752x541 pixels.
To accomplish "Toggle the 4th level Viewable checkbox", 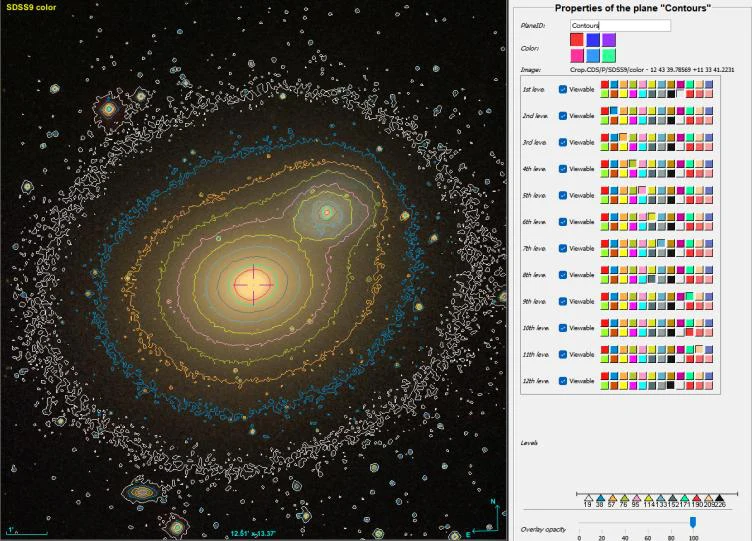I will tap(563, 169).
